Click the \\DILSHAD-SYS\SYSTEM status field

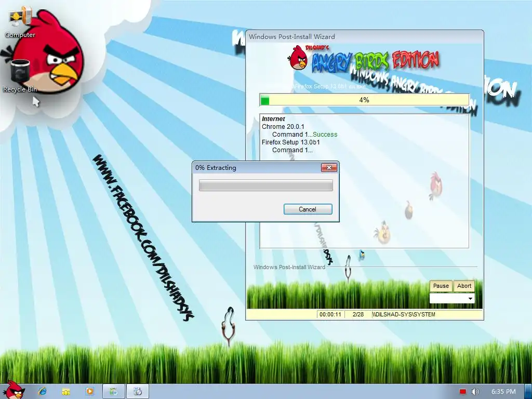click(x=427, y=314)
